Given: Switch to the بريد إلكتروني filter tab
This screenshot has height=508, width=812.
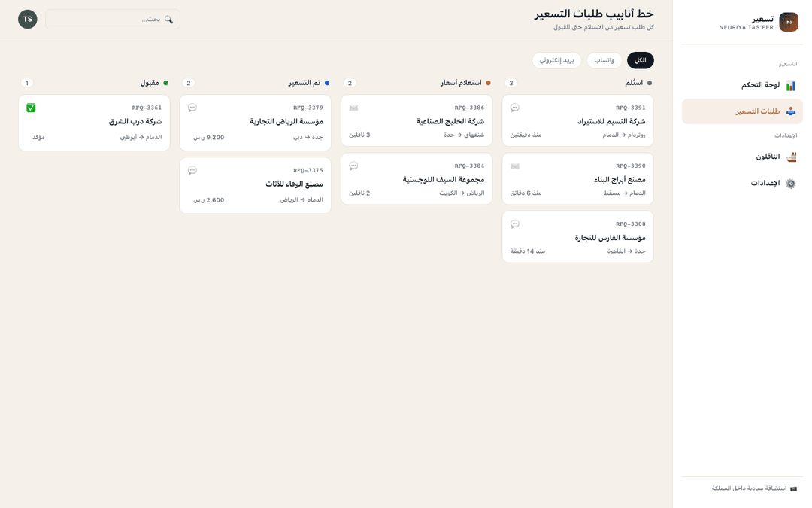Looking at the screenshot, I should pos(556,61).
